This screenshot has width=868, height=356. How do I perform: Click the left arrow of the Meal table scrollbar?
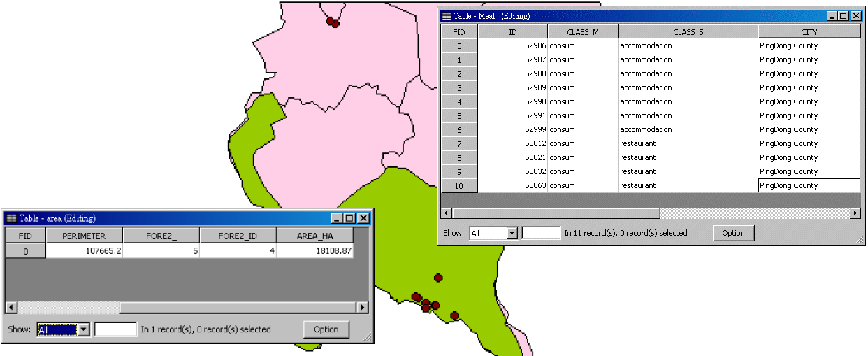pyautogui.click(x=447, y=213)
